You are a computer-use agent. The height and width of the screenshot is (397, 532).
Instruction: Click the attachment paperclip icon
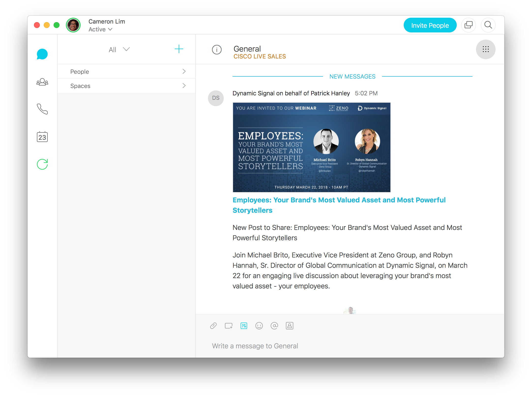pyautogui.click(x=213, y=326)
